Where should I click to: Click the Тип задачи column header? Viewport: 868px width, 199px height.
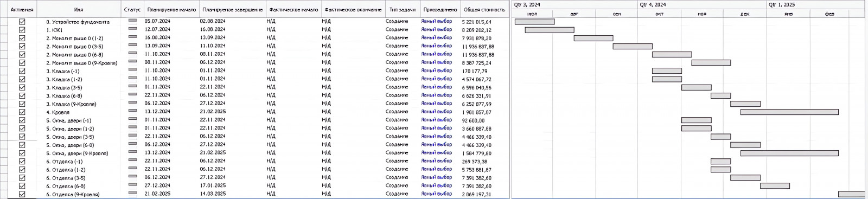403,9
